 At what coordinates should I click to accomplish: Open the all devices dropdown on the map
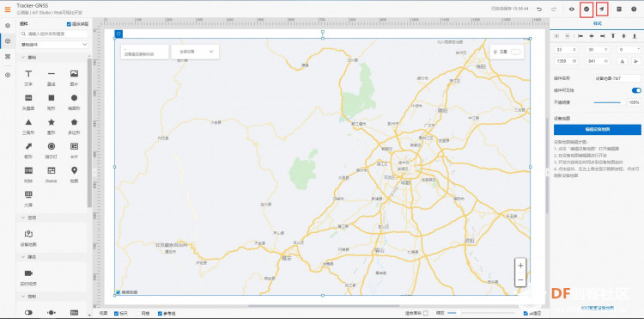click(195, 52)
